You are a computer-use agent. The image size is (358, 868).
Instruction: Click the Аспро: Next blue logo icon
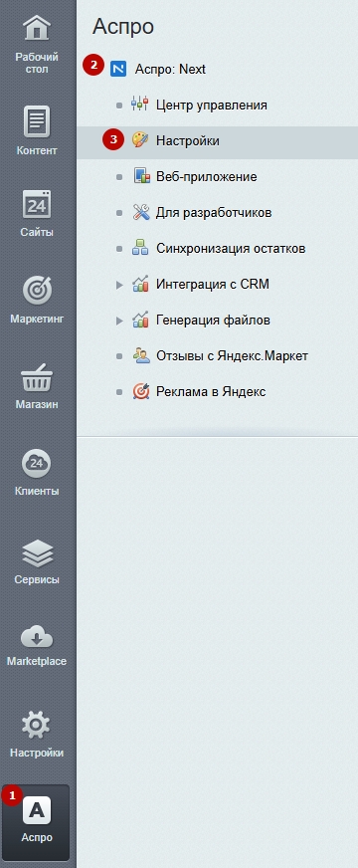(118, 70)
